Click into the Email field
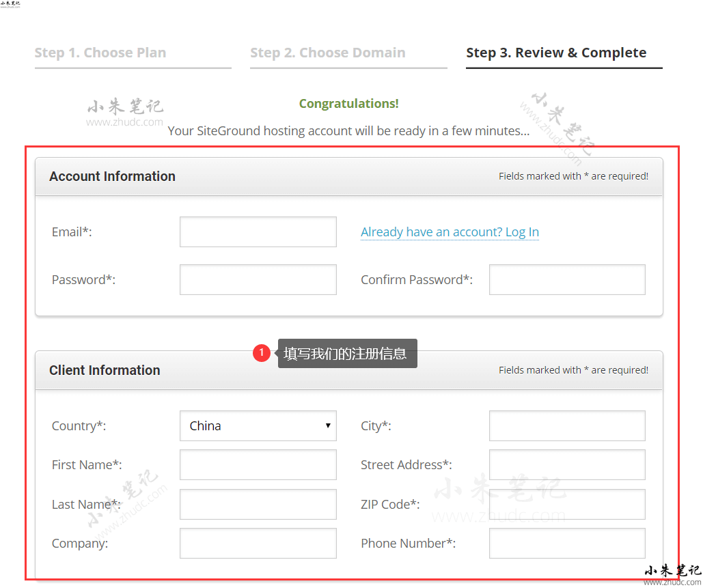The width and height of the screenshot is (703, 588). (258, 232)
